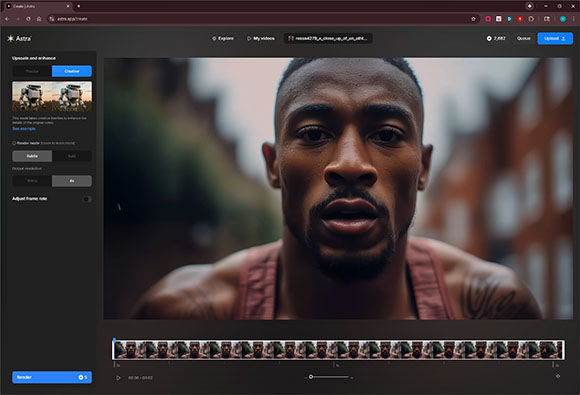The height and width of the screenshot is (395, 580).
Task: Open the media control toolbar icon
Action: pyautogui.click(x=547, y=19)
